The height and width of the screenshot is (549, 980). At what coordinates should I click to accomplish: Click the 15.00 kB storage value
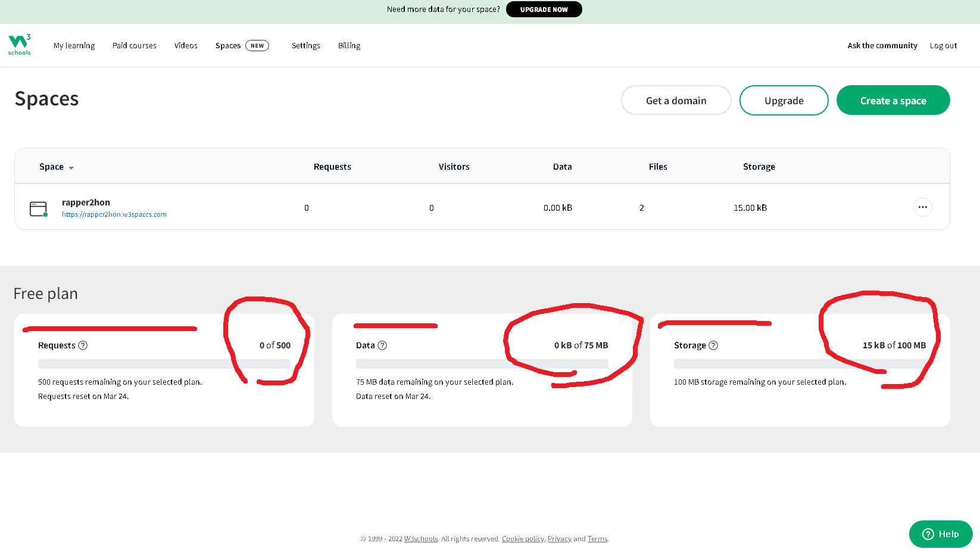750,208
